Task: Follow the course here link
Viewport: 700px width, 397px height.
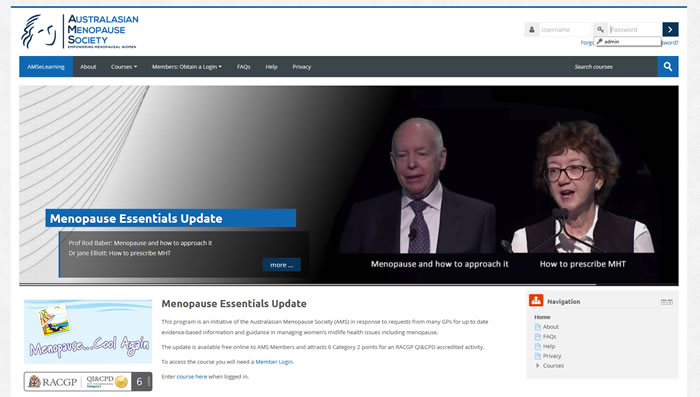Action: 192,376
